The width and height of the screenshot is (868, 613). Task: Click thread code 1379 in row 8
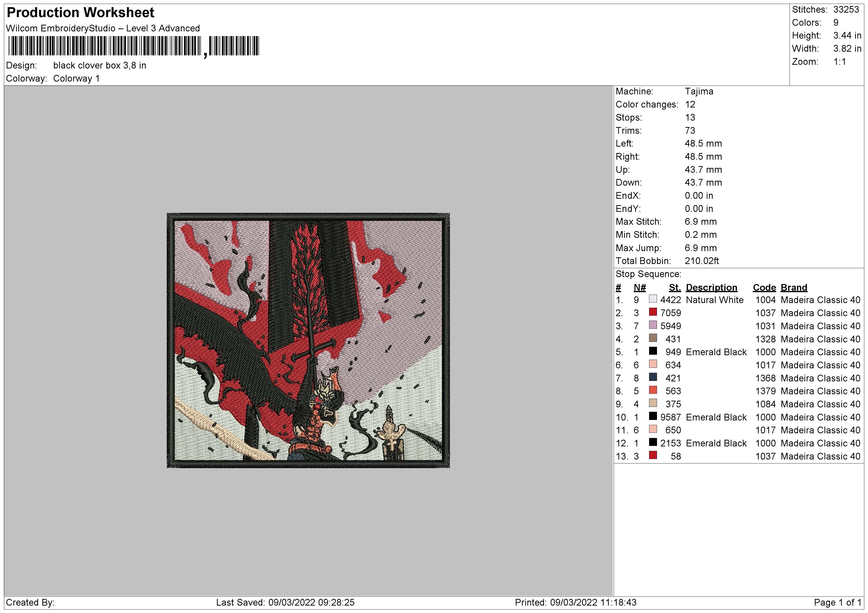tap(766, 391)
